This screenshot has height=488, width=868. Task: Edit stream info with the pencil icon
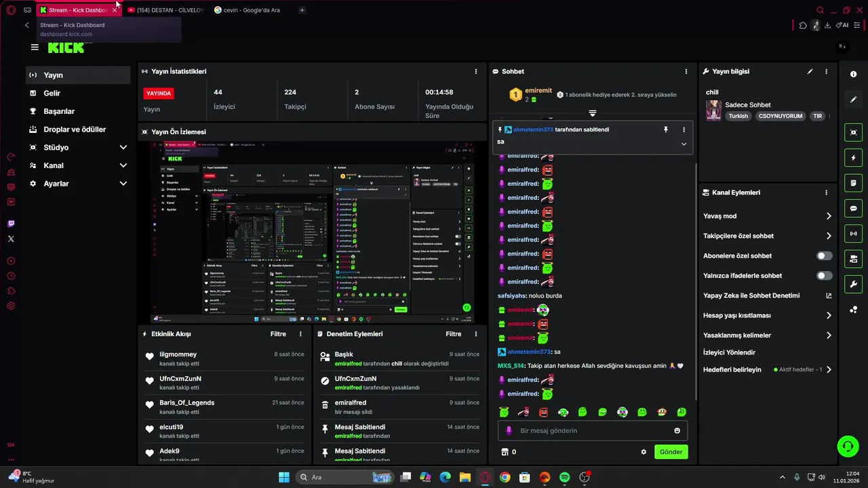(x=810, y=71)
